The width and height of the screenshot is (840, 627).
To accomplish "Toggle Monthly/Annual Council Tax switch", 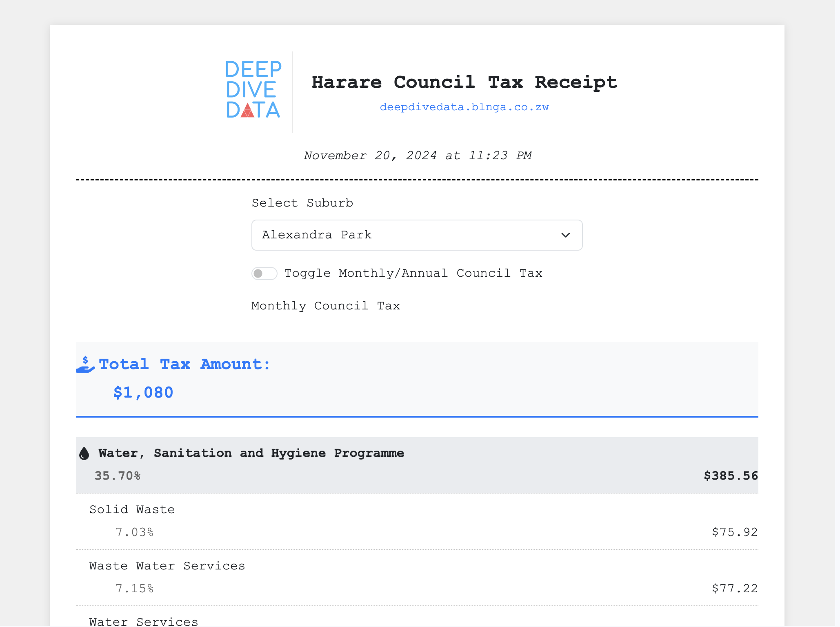I will [264, 273].
